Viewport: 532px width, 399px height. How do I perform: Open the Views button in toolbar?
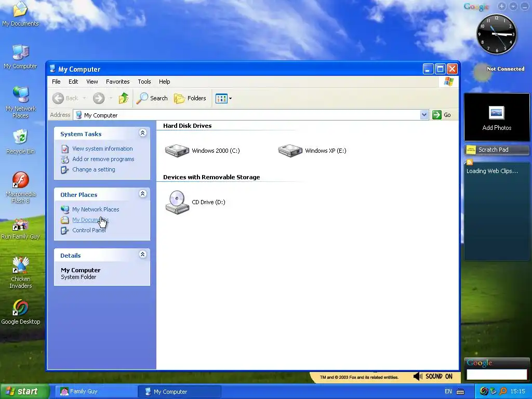coord(221,98)
